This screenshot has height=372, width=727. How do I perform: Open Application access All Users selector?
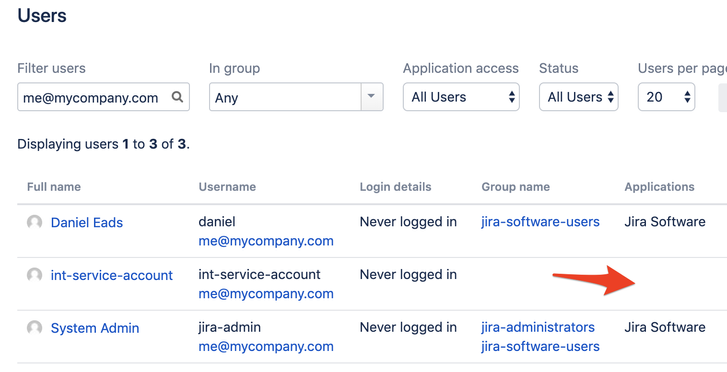point(461,97)
